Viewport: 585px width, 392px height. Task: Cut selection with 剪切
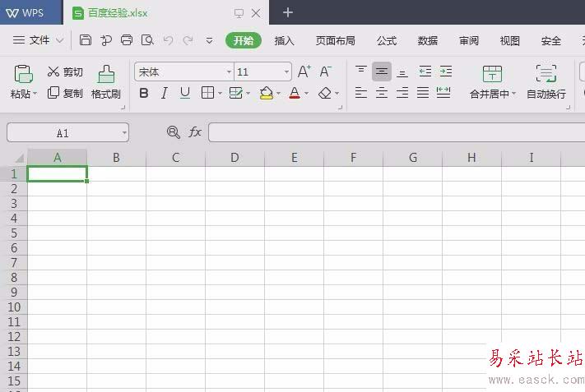65,71
